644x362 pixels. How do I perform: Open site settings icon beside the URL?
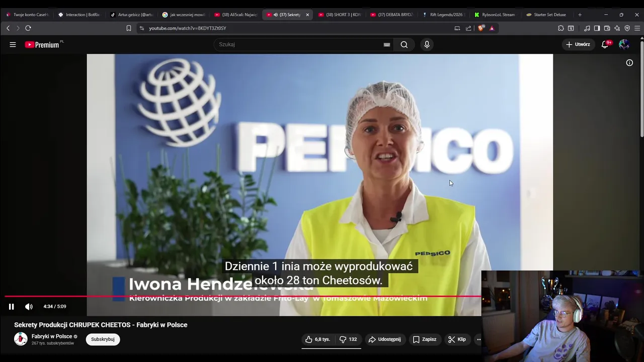coord(141,28)
